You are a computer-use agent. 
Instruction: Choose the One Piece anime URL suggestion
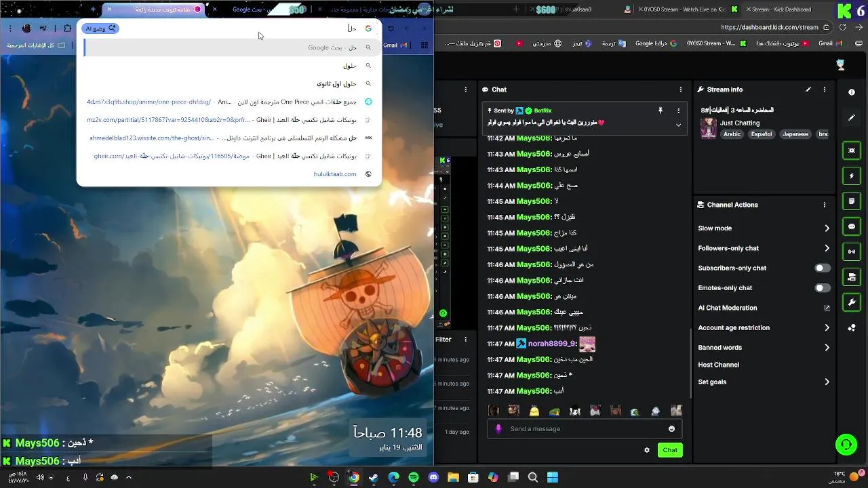coord(229,102)
